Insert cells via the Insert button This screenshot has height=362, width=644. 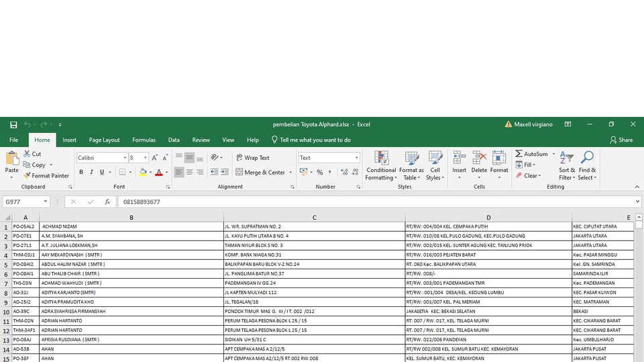[x=459, y=165]
